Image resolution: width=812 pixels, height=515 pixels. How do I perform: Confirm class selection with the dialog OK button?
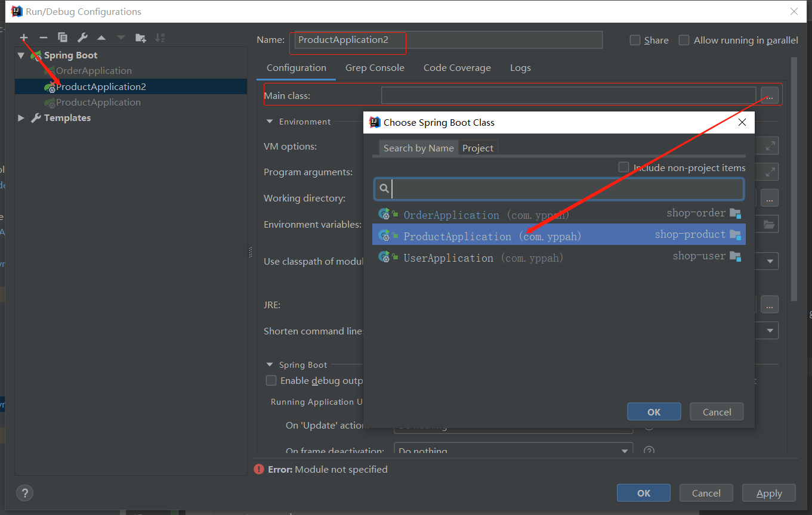654,412
